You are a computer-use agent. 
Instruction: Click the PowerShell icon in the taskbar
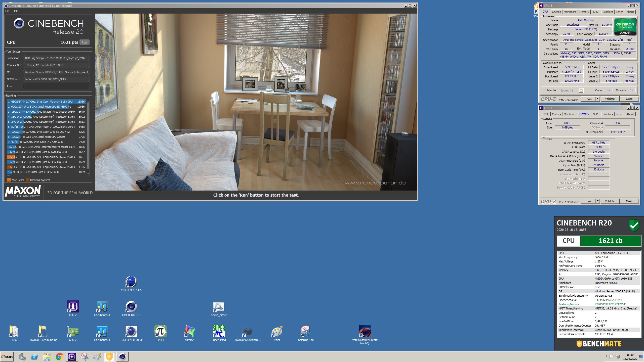(34, 357)
